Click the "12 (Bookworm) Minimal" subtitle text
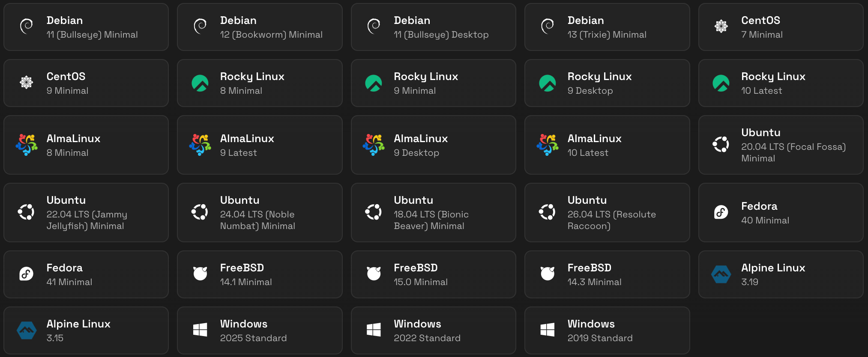868x357 pixels. click(x=271, y=35)
